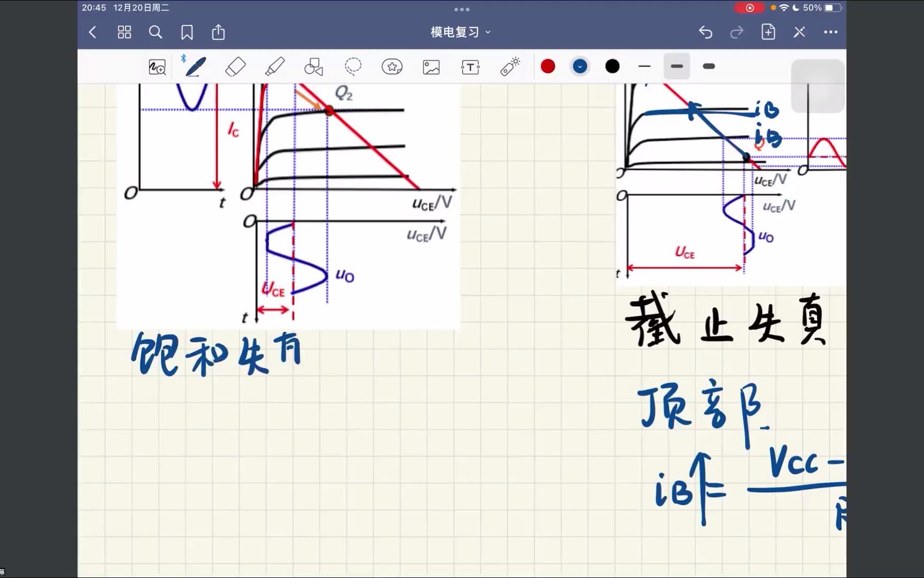
Task: Open the search tool
Action: click(x=156, y=33)
